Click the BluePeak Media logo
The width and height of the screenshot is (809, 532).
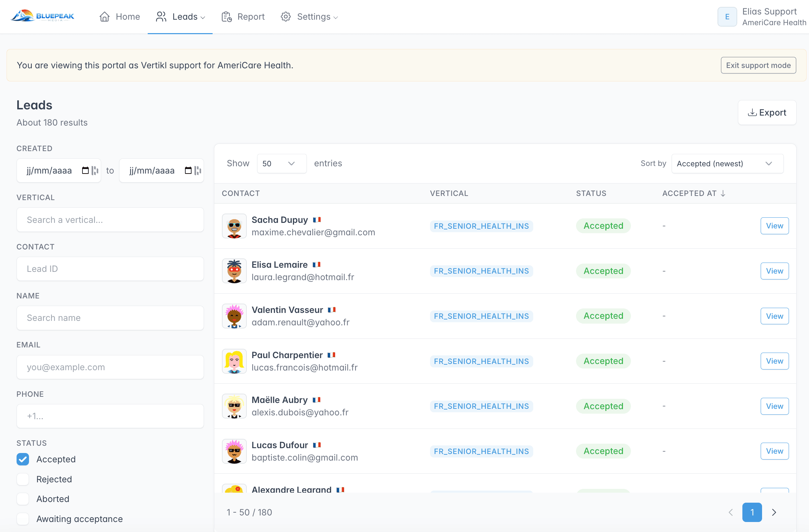pyautogui.click(x=42, y=16)
